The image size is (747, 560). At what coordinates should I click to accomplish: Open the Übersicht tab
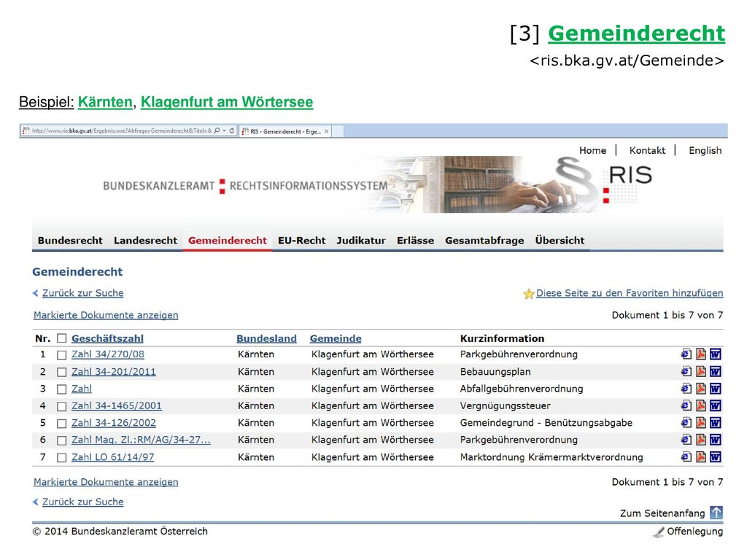point(560,241)
